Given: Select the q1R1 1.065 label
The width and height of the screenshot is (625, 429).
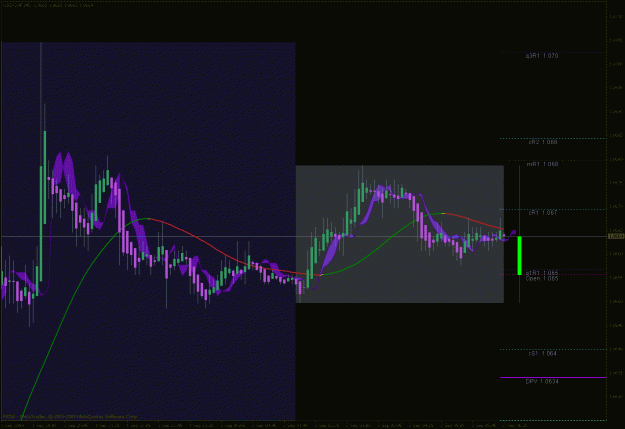Looking at the screenshot, I should (x=542, y=273).
